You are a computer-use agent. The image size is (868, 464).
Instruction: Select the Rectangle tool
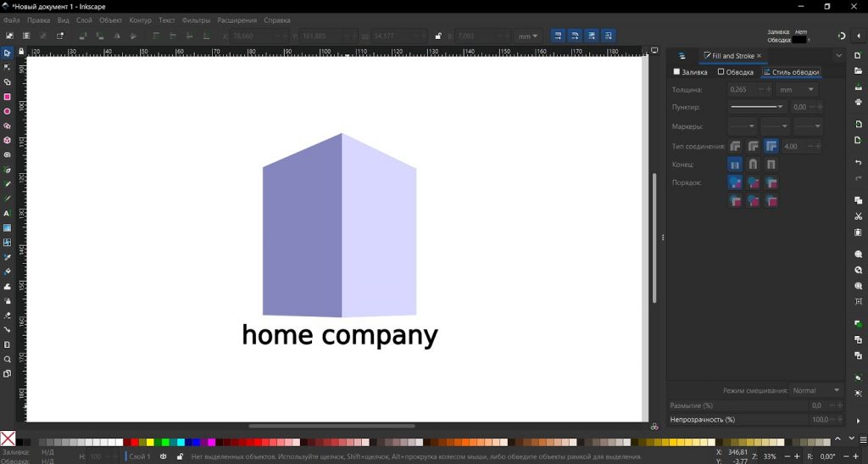7,97
